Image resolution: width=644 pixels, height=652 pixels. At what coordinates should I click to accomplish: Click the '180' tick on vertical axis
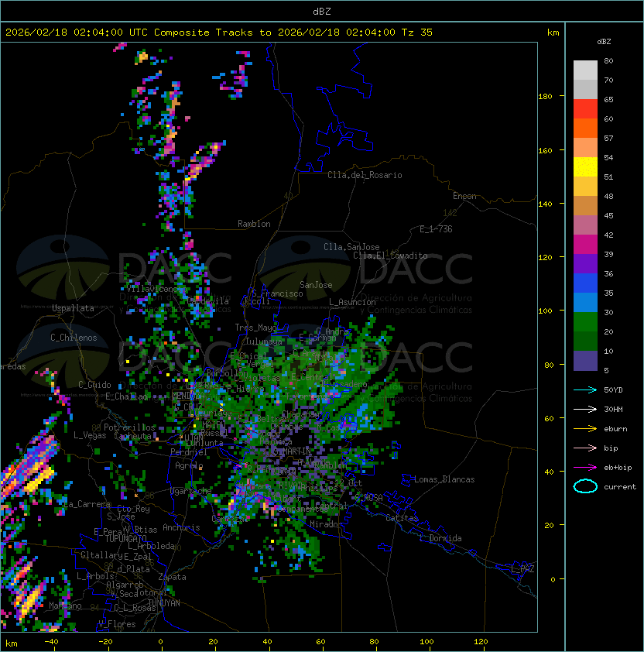click(x=545, y=97)
